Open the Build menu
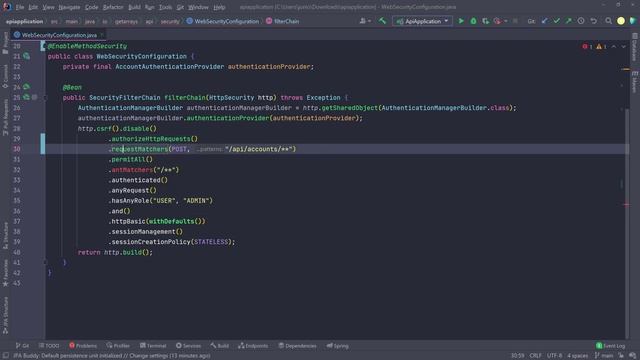Screen dimensions: 640x360 pos(134,7)
